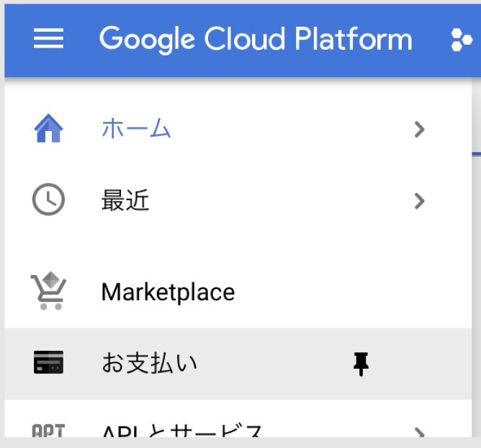Click the Home house icon
The width and height of the screenshot is (481, 448).
point(48,130)
